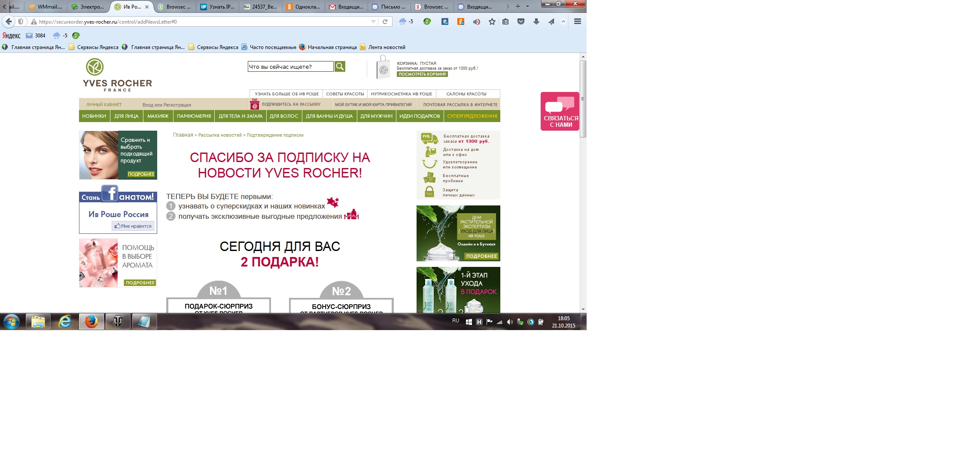Click the Главная breadcrumb link
This screenshot has width=980, height=453.
click(x=183, y=135)
